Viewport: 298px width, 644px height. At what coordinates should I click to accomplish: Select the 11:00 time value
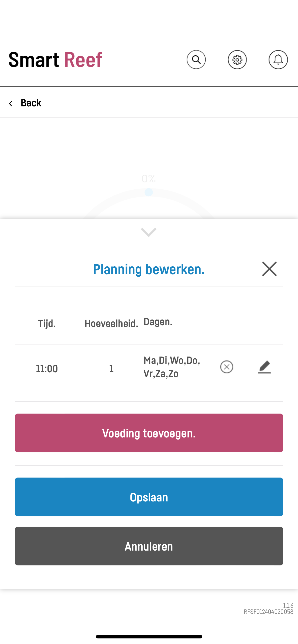(x=47, y=369)
